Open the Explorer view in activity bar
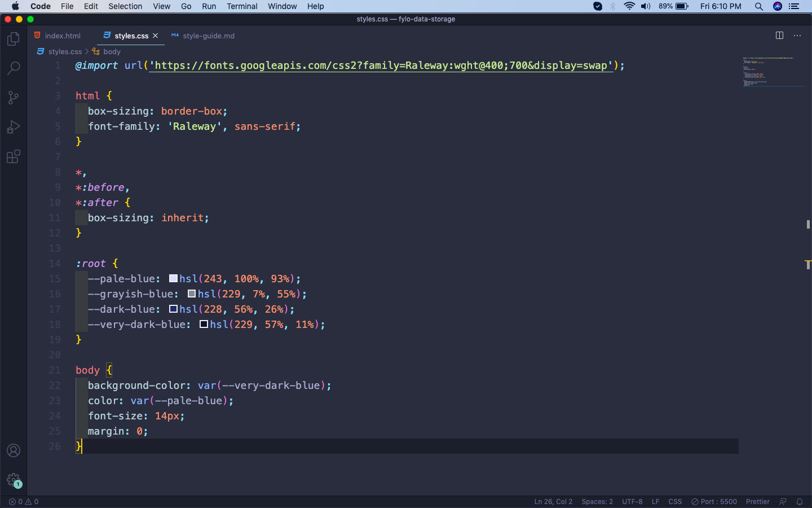Image resolution: width=812 pixels, height=508 pixels. (x=14, y=39)
